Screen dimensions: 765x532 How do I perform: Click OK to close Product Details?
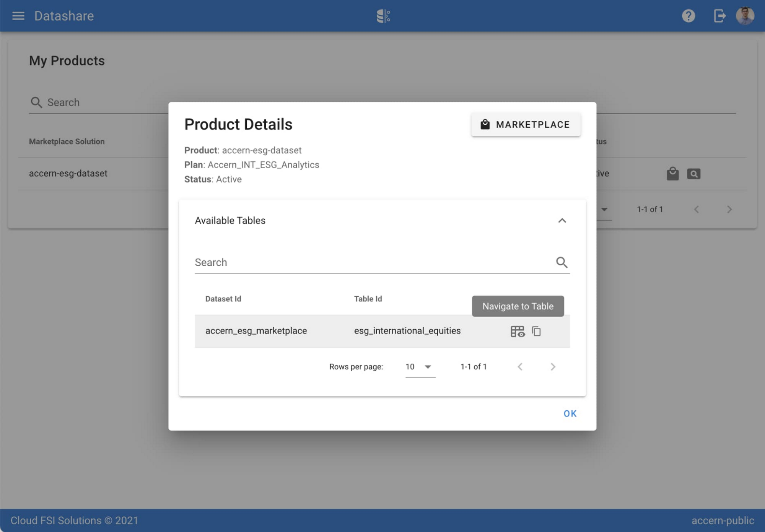570,413
